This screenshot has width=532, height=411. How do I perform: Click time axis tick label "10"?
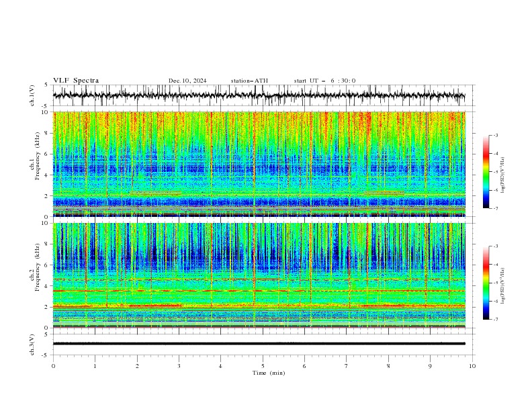[x=472, y=366]
